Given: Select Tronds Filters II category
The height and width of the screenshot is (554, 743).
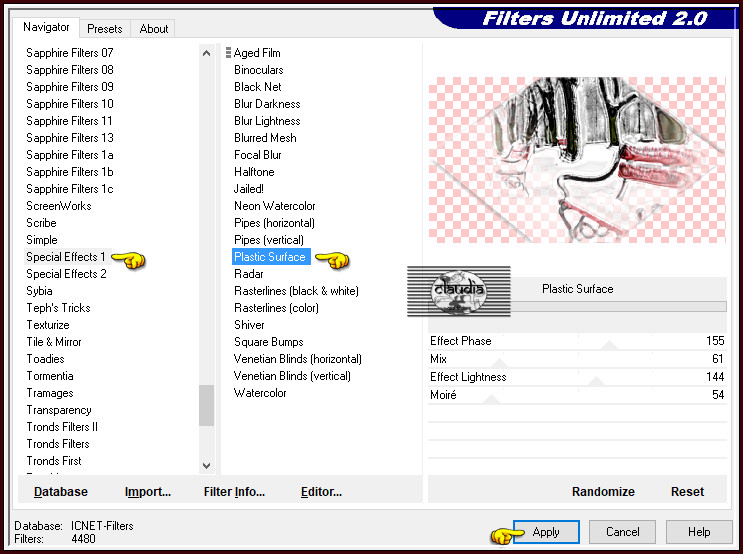Looking at the screenshot, I should 62,427.
